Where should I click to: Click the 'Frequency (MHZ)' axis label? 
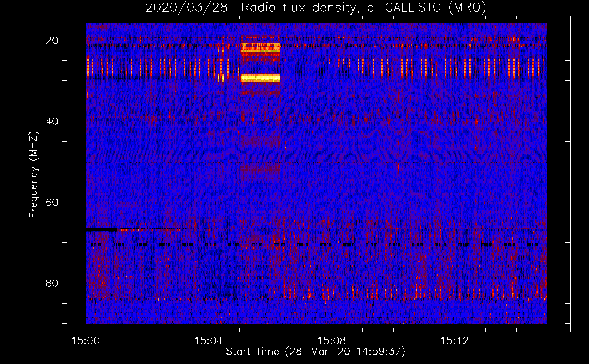[33, 175]
